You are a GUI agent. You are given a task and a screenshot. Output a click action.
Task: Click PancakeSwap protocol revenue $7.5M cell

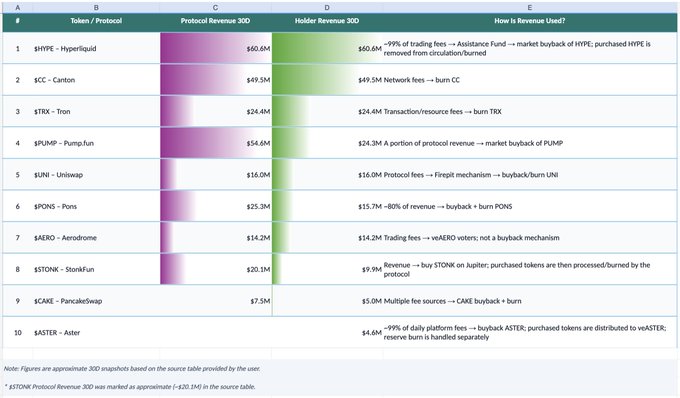coord(216,301)
